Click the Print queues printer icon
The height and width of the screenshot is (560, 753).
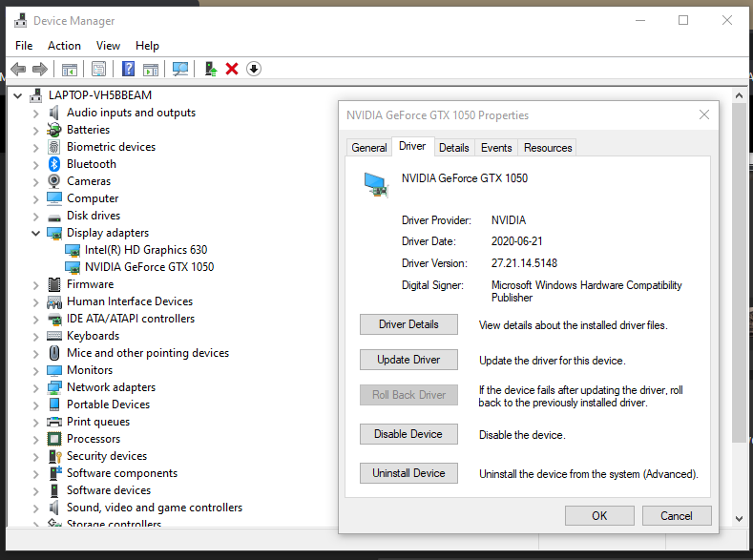click(x=54, y=422)
